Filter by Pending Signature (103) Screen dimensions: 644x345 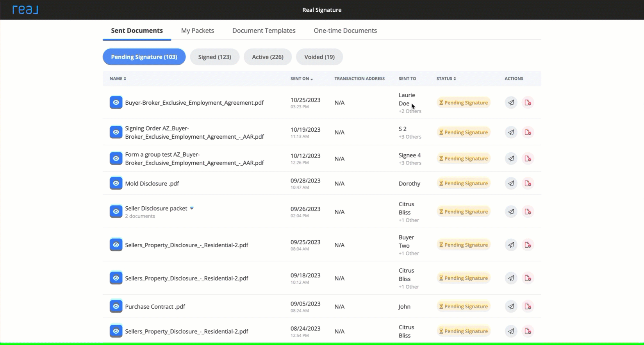pyautogui.click(x=144, y=57)
